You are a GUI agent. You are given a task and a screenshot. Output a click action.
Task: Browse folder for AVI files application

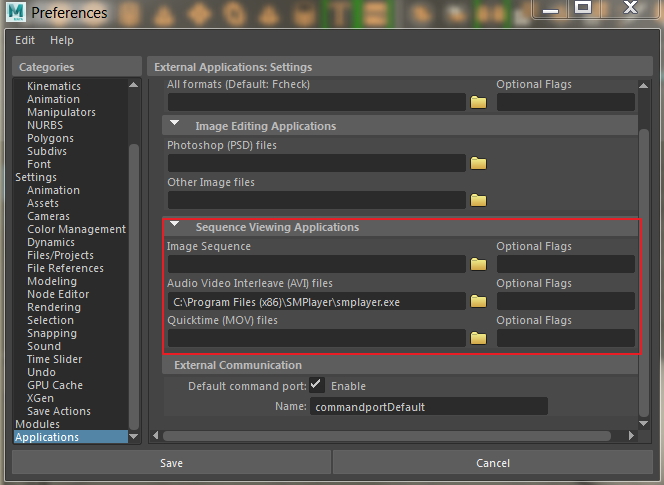[x=479, y=301]
